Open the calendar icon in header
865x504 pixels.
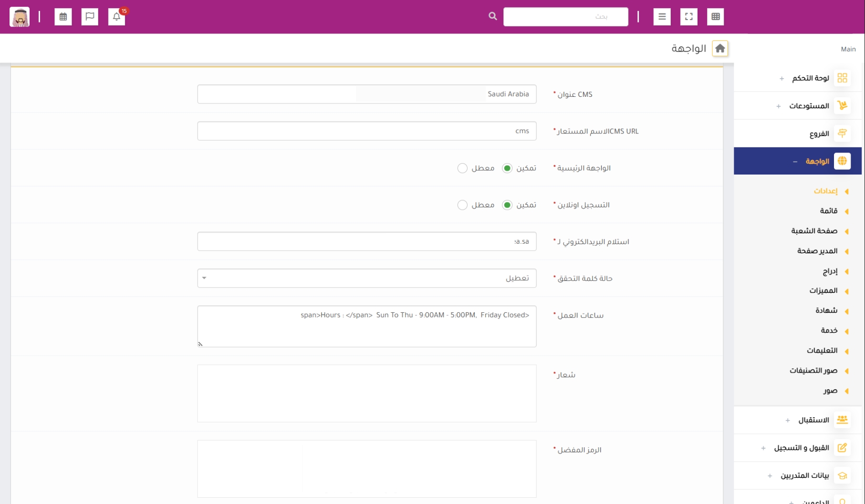(x=63, y=17)
